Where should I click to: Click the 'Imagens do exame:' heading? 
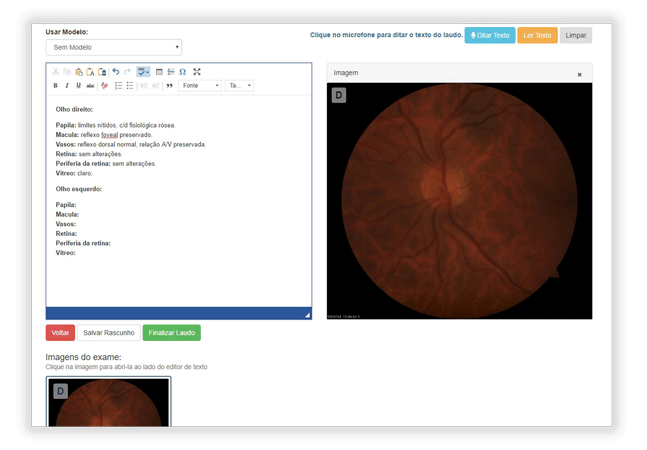click(83, 357)
